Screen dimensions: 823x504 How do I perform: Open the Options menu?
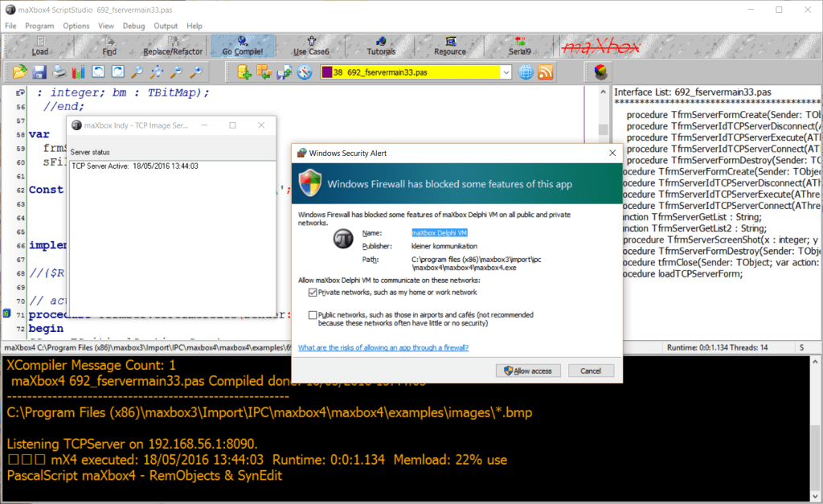[x=76, y=26]
